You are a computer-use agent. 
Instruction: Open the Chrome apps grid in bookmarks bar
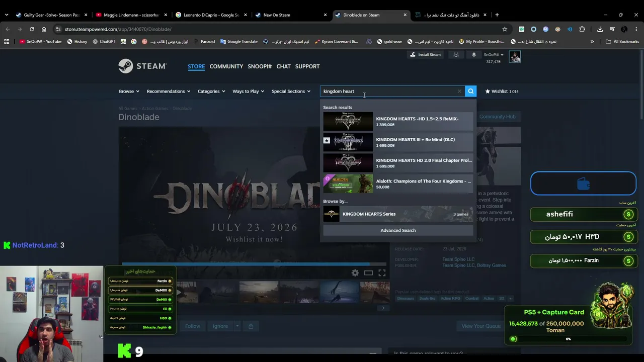pos(7,42)
